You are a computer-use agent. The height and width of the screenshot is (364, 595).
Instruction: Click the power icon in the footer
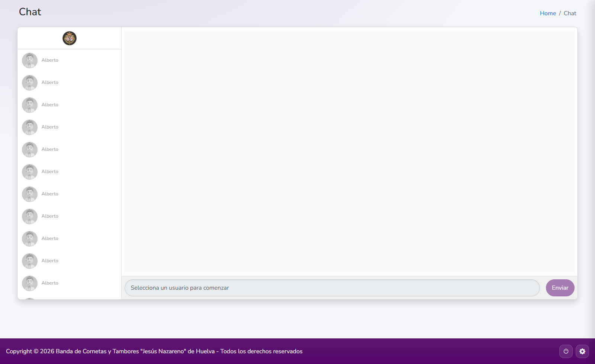click(x=566, y=351)
